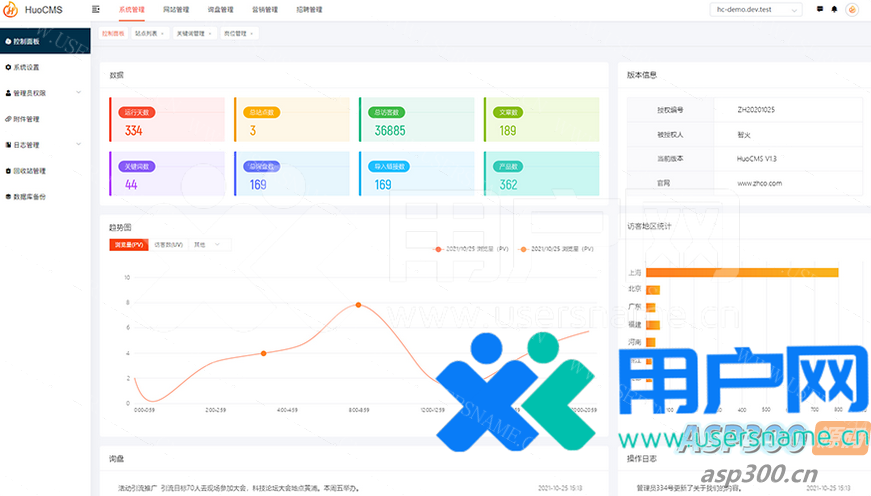
Task: Open the hc-demo.dev.test site dropdown
Action: point(754,10)
